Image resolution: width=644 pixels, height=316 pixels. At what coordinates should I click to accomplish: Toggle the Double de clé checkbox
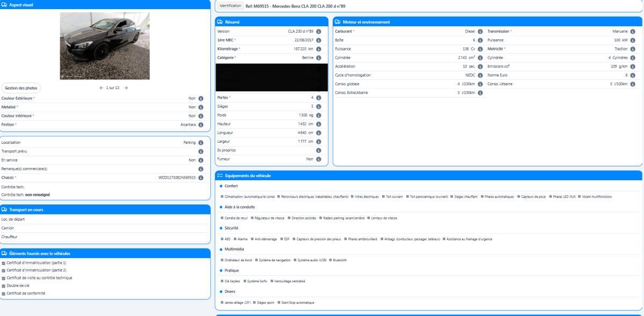pos(4,285)
